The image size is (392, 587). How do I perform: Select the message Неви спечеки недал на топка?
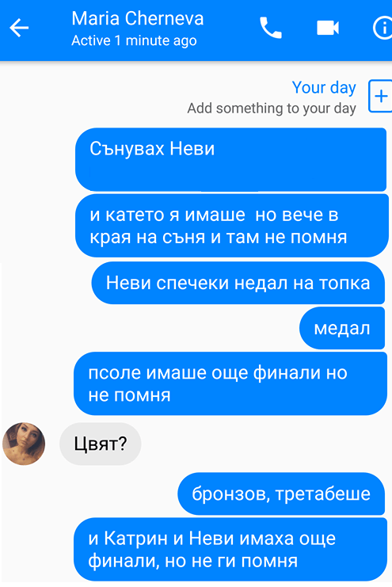pyautogui.click(x=238, y=283)
